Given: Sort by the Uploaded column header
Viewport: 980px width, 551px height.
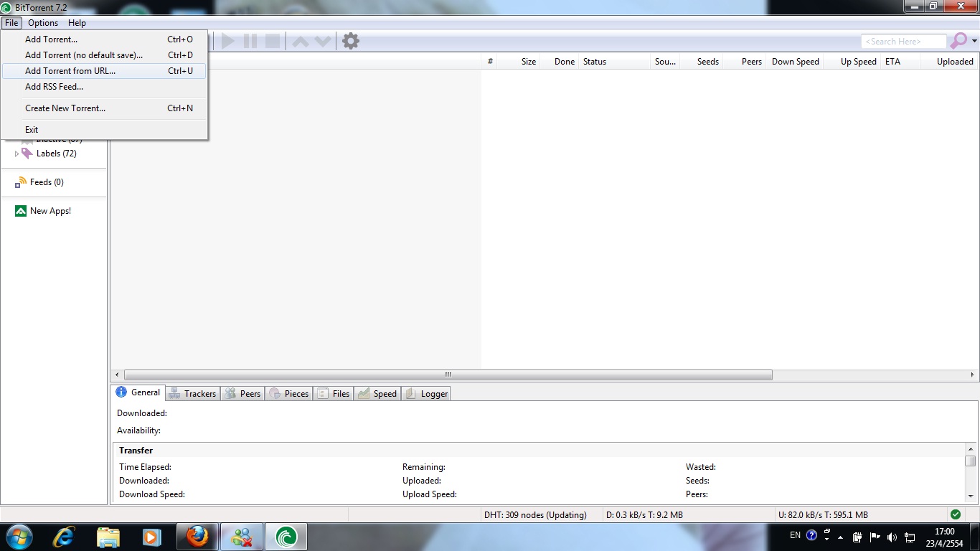Looking at the screenshot, I should tap(949, 62).
